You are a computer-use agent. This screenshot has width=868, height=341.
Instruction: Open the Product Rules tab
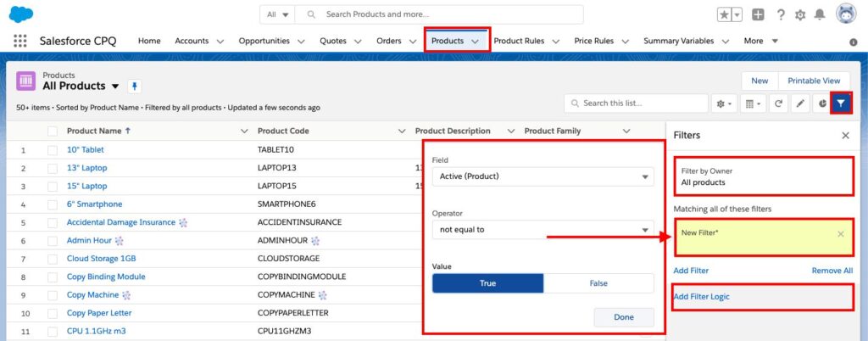(x=520, y=41)
